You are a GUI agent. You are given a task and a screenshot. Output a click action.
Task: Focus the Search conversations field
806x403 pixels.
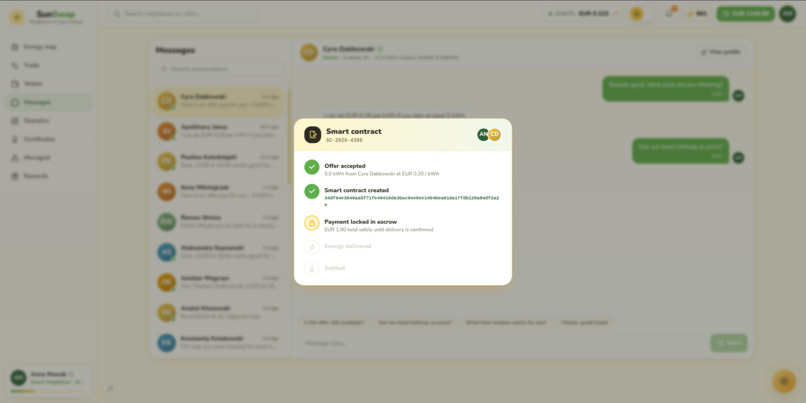pos(220,69)
